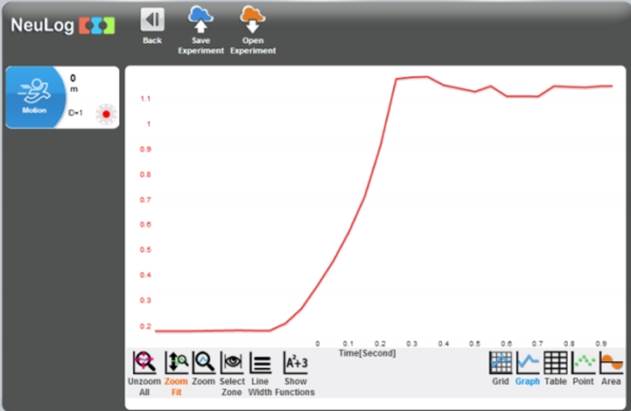The height and width of the screenshot is (411, 631).
Task: Switch to the Table view
Action: point(555,362)
